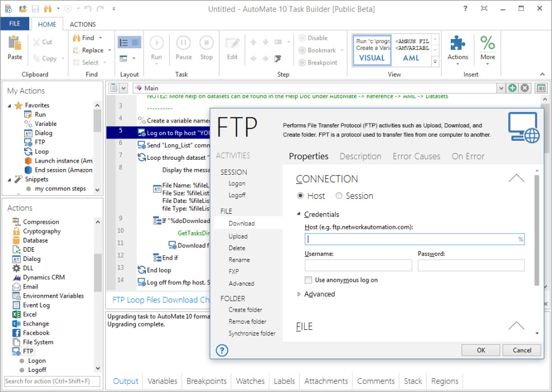Expand the Advanced connection group

coord(299,294)
